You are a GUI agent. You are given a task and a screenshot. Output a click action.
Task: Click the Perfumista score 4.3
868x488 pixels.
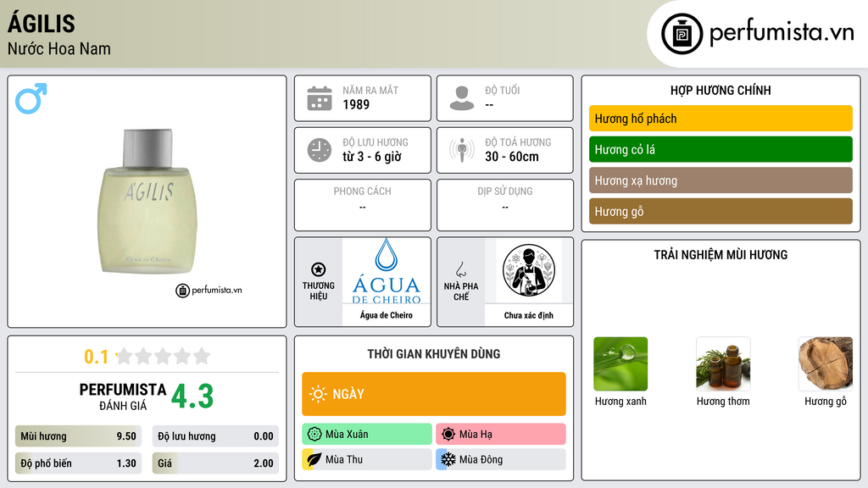[x=192, y=396]
